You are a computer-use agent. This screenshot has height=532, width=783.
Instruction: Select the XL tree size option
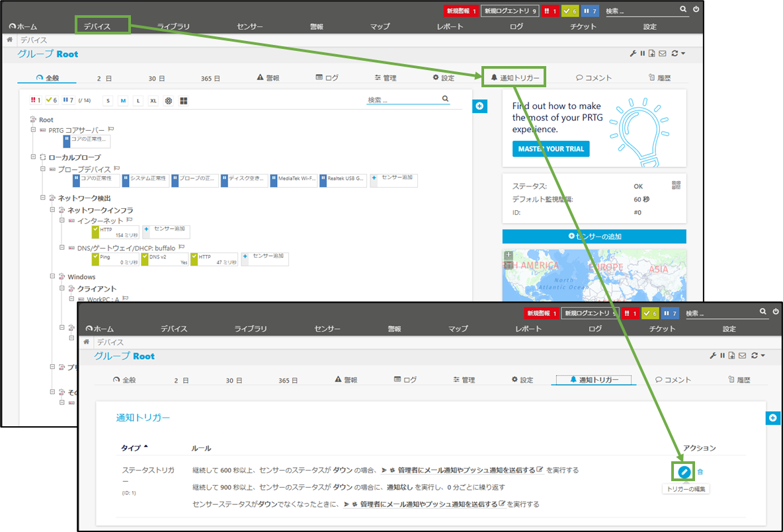[153, 100]
